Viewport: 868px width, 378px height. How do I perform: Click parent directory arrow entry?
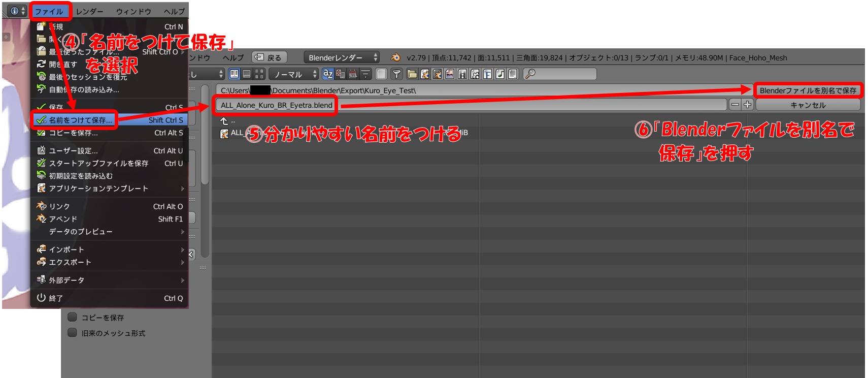point(224,121)
